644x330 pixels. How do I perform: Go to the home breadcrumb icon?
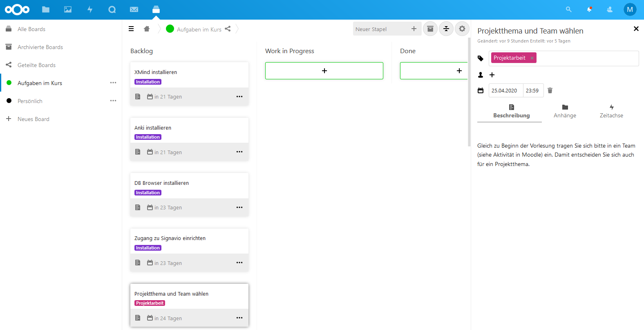[x=147, y=29]
